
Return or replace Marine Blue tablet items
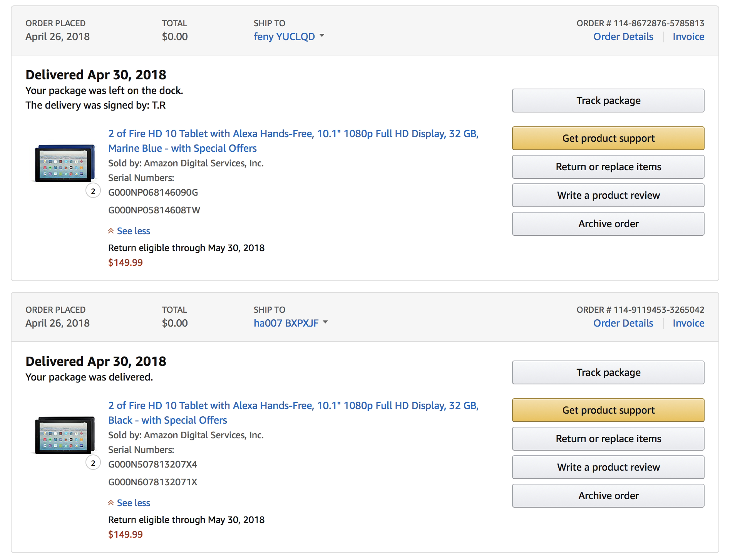(608, 167)
